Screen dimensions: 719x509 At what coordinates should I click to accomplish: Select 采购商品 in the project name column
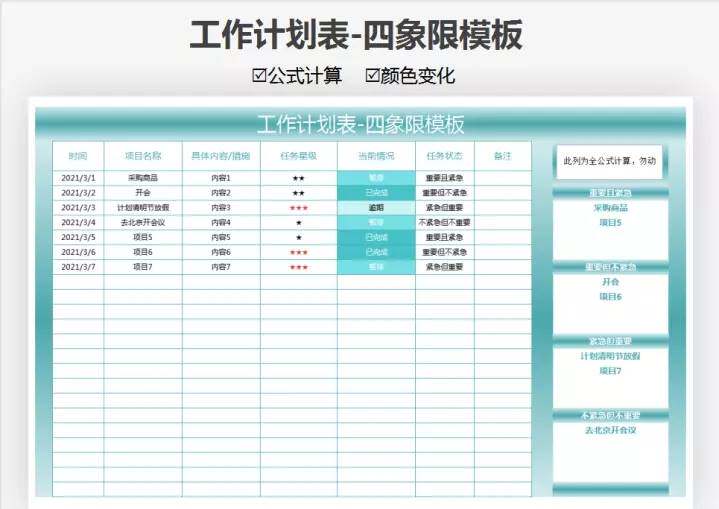pos(143,178)
